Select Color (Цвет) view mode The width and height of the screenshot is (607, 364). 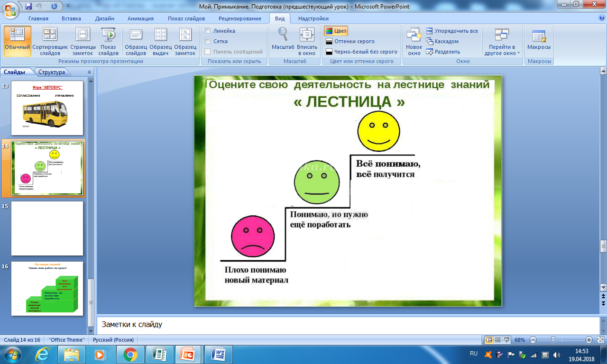click(x=336, y=31)
